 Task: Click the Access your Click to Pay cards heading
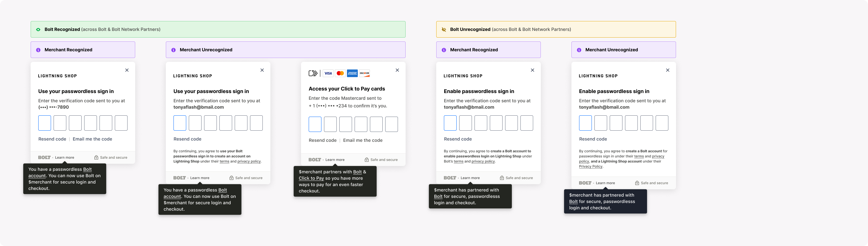point(347,89)
